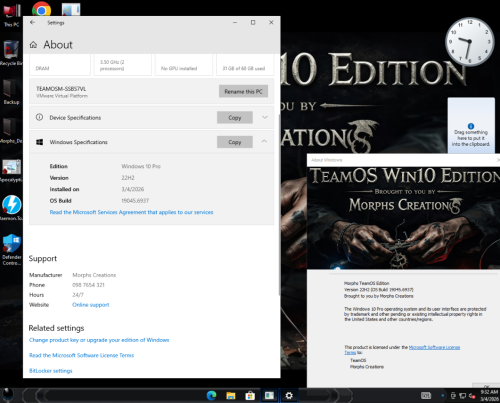
Task: Open This PC desktop icon
Action: pyautogui.click(x=12, y=15)
